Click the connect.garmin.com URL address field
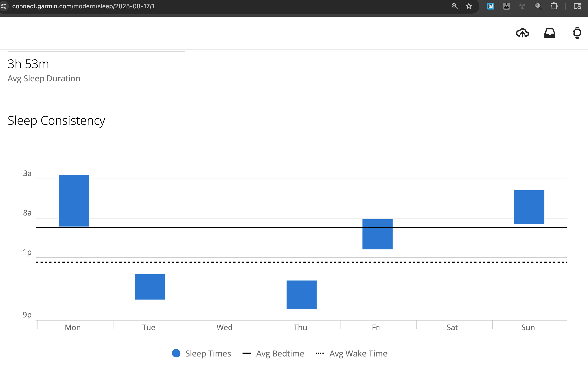Viewport: 588px width, 367px height. pos(83,6)
